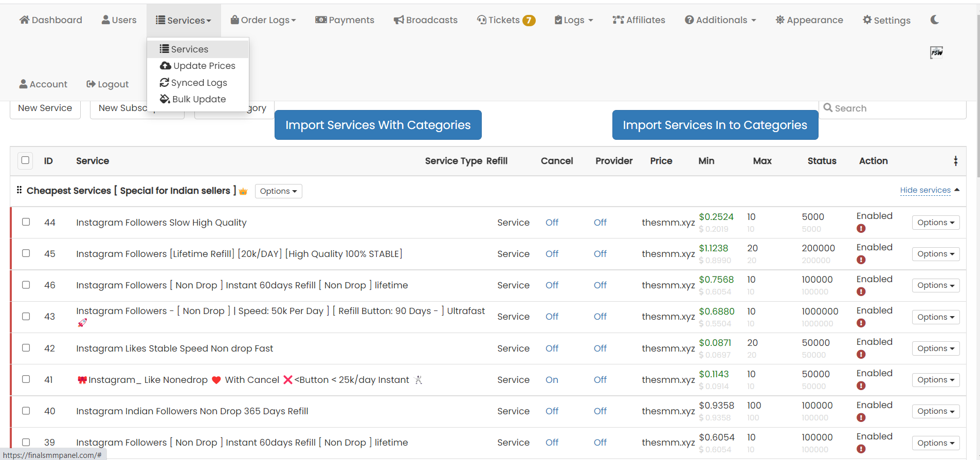Toggle Cancel Off link for service 45
The width and height of the screenshot is (980, 460).
click(600, 254)
